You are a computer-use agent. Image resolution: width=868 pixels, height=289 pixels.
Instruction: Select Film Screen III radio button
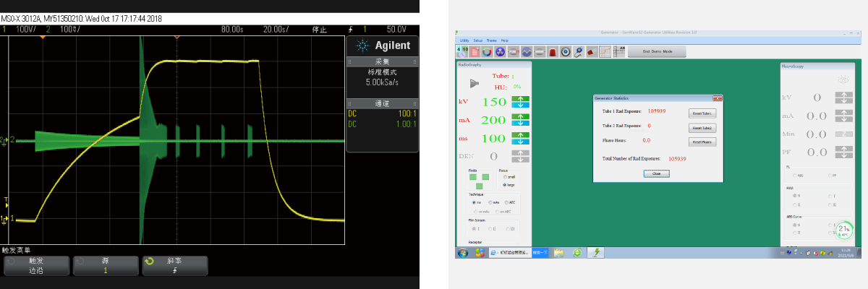(507, 229)
